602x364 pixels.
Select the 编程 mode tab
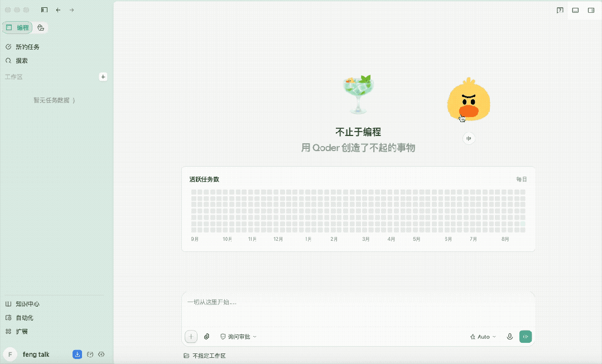coord(18,28)
